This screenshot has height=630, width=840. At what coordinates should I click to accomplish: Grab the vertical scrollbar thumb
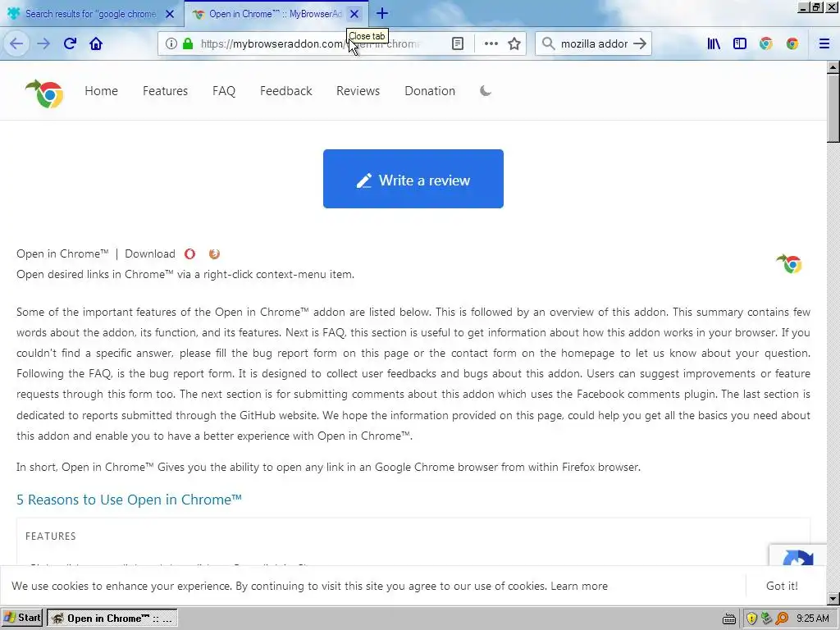point(833,108)
